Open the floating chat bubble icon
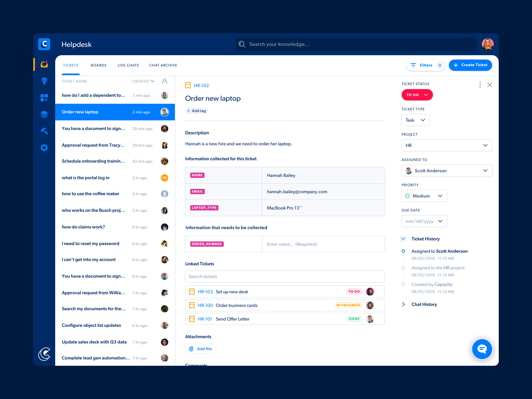Screen dimensions: 532x399 click(x=482, y=349)
